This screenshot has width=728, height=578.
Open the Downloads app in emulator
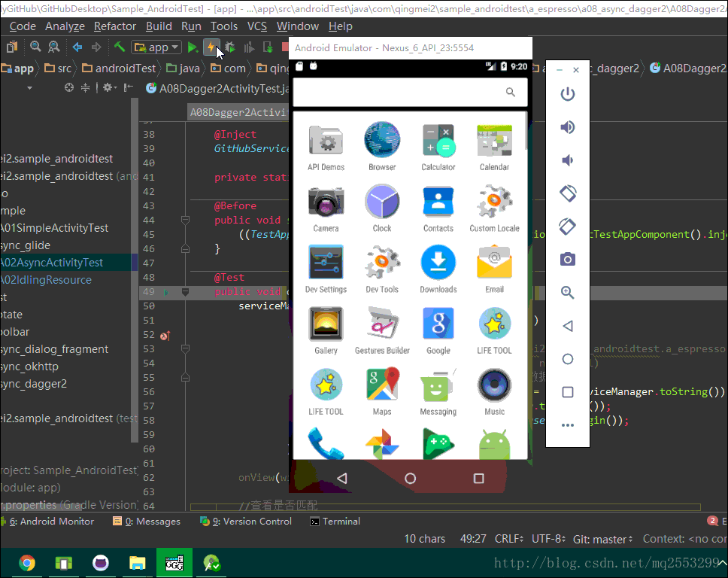click(x=438, y=269)
